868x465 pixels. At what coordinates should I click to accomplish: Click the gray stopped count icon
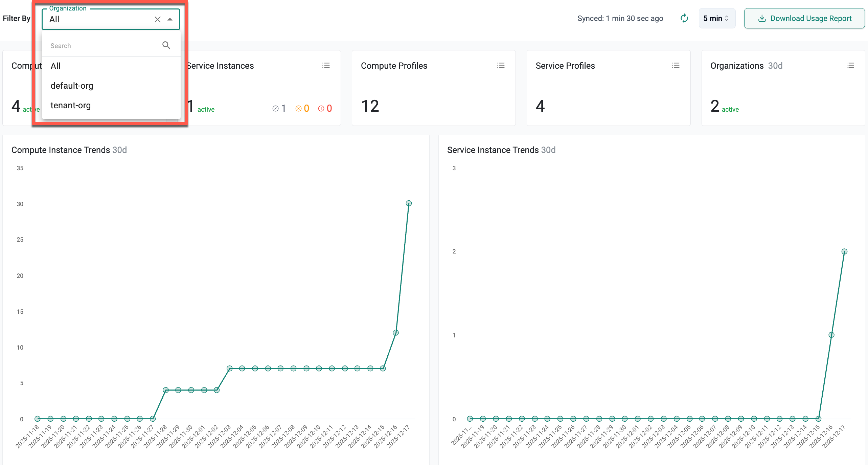pos(275,108)
